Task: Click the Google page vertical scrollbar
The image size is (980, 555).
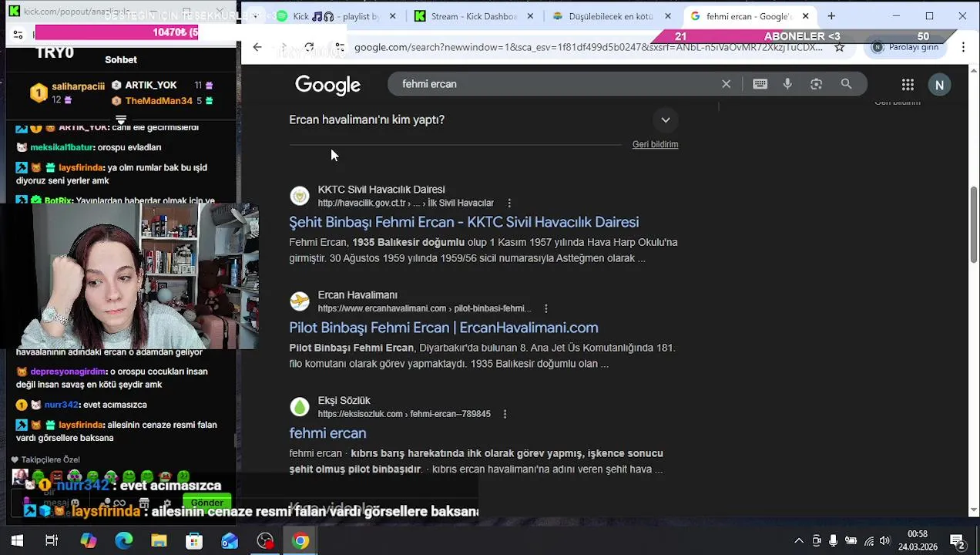Action: point(974,224)
